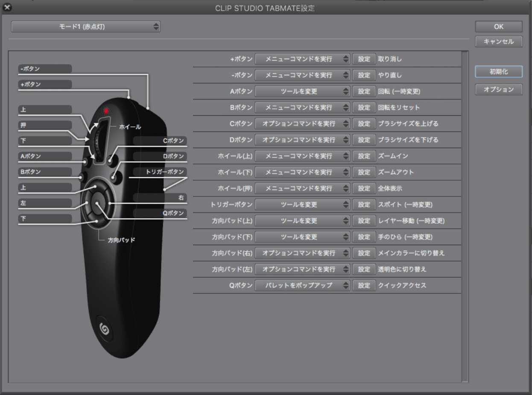Click the ブラシサイズを上げる assignment text
The width and height of the screenshot is (532, 395).
point(408,124)
